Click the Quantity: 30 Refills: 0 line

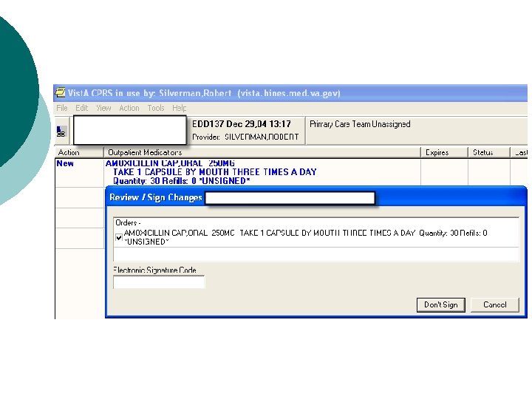tap(182, 181)
